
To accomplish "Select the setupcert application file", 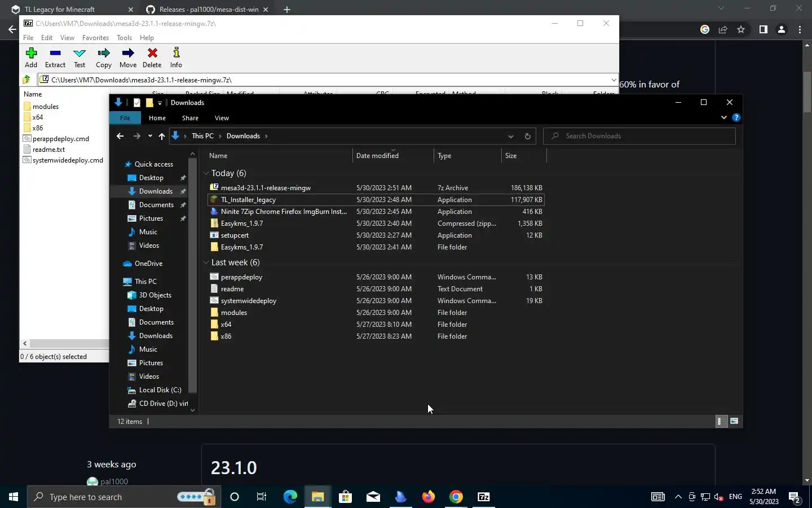I will click(376, 235).
